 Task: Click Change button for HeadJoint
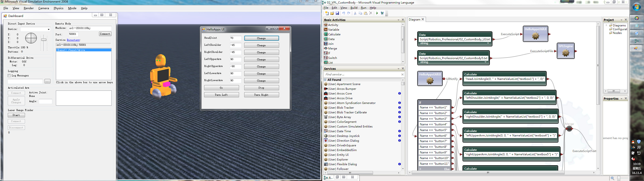coord(261,38)
